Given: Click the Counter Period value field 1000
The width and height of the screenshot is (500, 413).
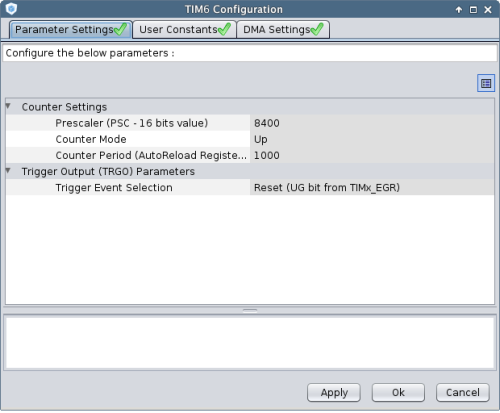Looking at the screenshot, I should click(x=372, y=155).
